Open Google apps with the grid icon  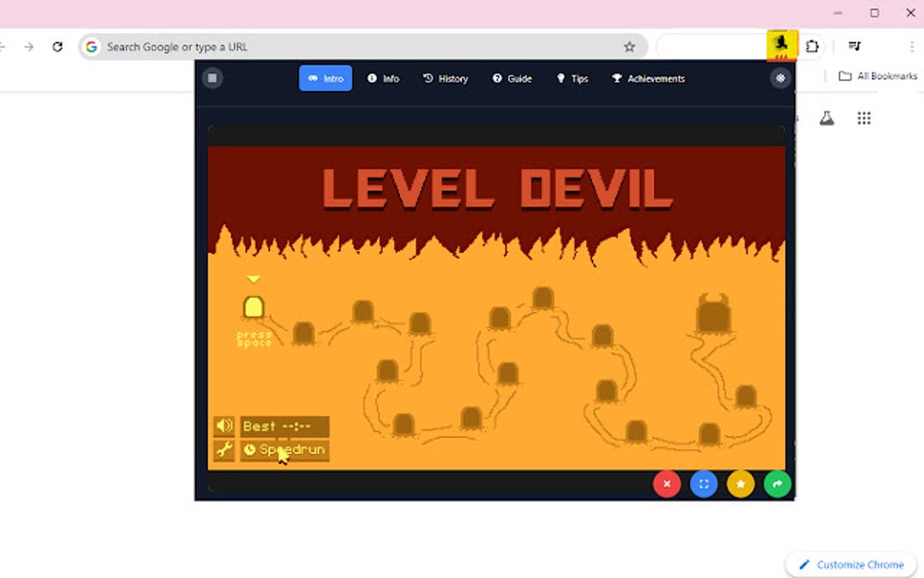(x=863, y=118)
